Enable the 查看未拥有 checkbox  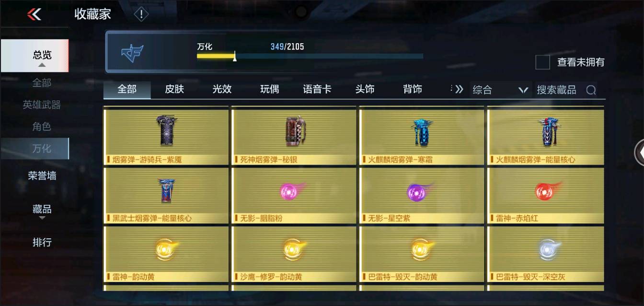542,62
